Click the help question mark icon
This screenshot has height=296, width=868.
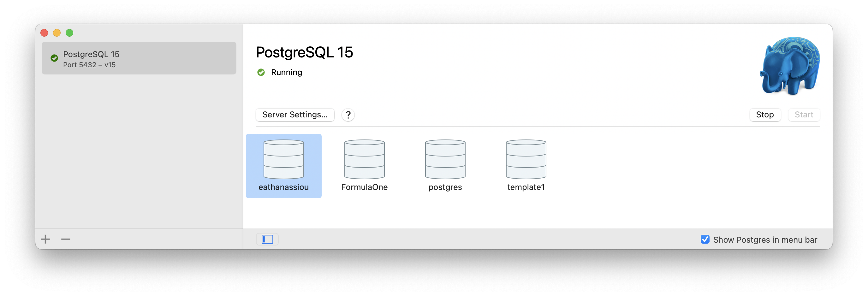click(348, 115)
